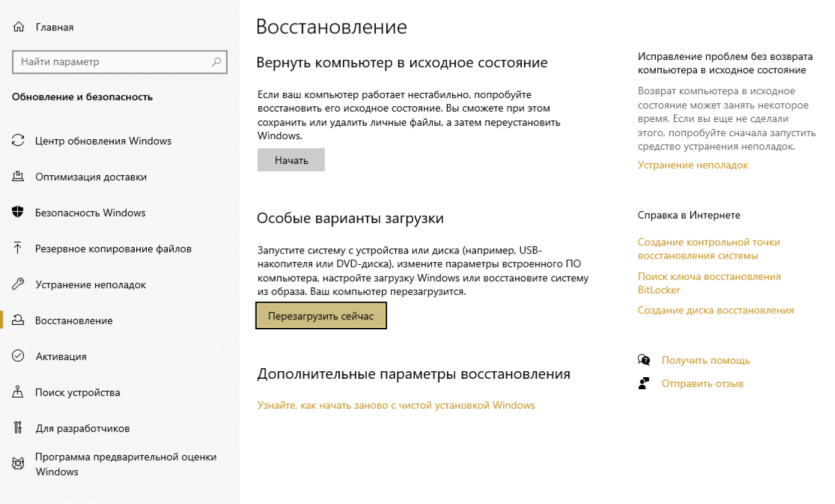Screen dimensions: 835x504
Task: Click the Insider Program cat face icon
Action: [18, 464]
